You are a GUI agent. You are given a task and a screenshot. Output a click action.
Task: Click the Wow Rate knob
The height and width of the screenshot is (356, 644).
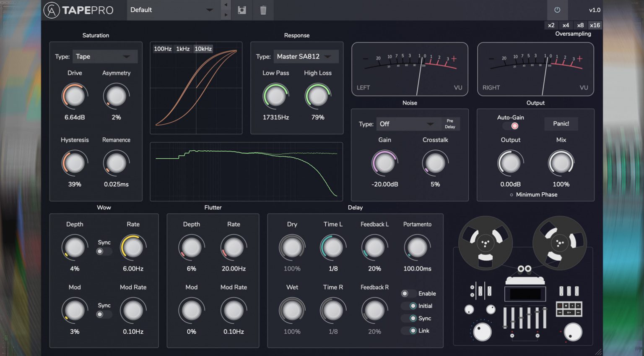tap(133, 248)
